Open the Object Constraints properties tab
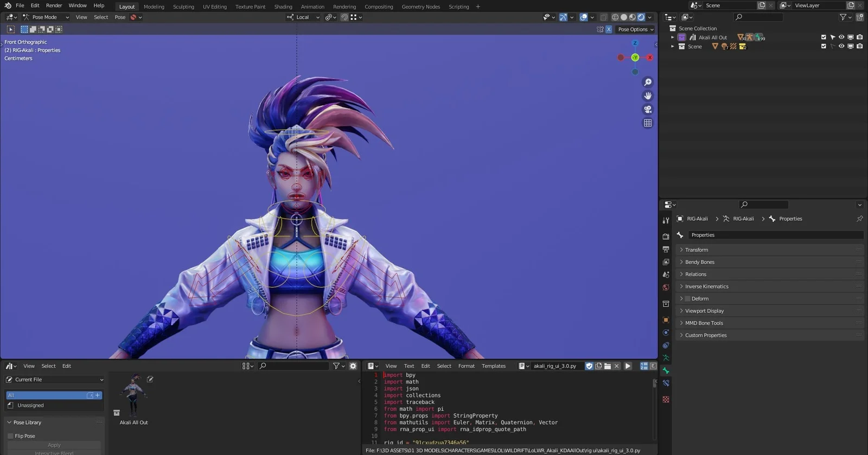Viewport: 868px width, 455px height. point(666,345)
